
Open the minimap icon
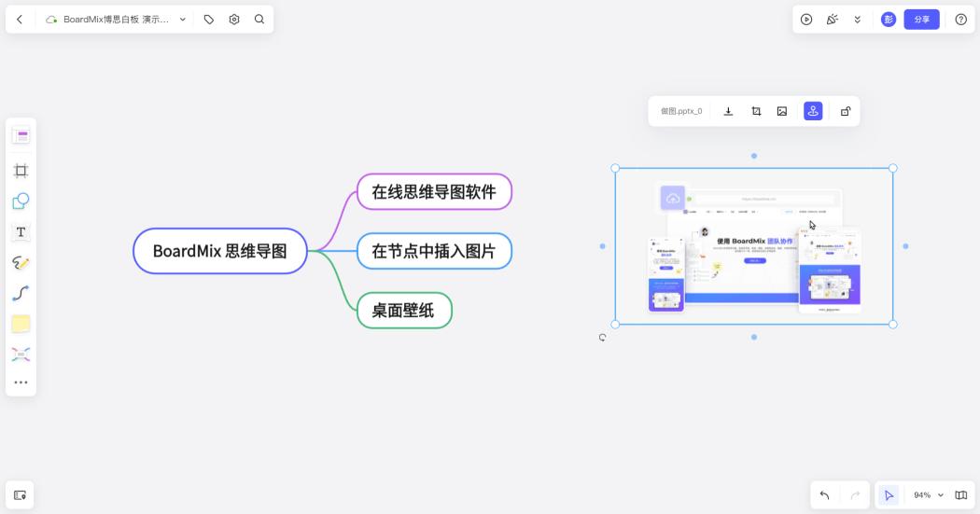[961, 495]
